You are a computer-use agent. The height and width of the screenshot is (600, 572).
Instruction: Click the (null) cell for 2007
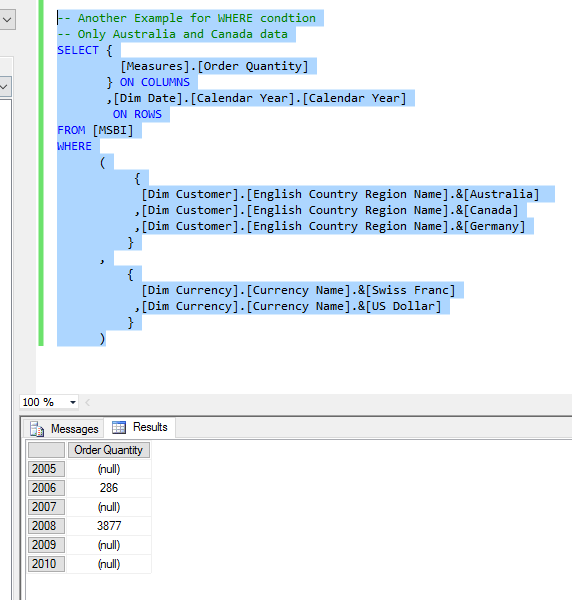pyautogui.click(x=109, y=507)
